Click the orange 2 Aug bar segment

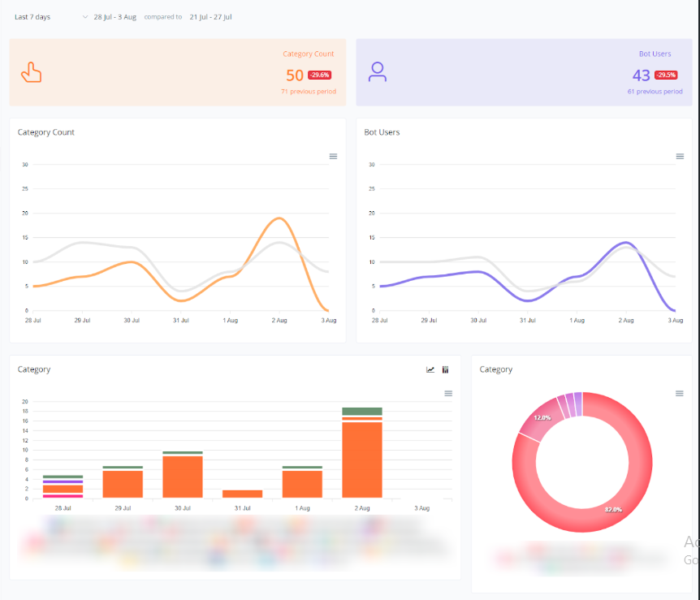pyautogui.click(x=362, y=460)
